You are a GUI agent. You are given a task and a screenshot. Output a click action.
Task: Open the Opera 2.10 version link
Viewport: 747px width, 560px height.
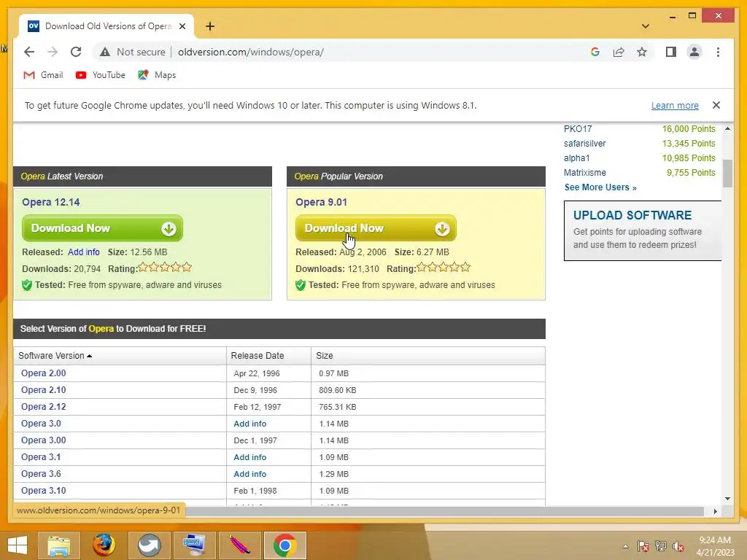pyautogui.click(x=43, y=390)
